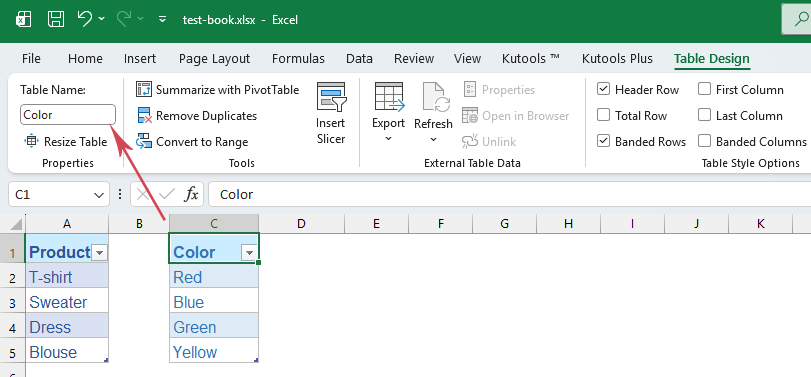Select the Red cell
This screenshot has width=811, height=377.
pyautogui.click(x=214, y=277)
